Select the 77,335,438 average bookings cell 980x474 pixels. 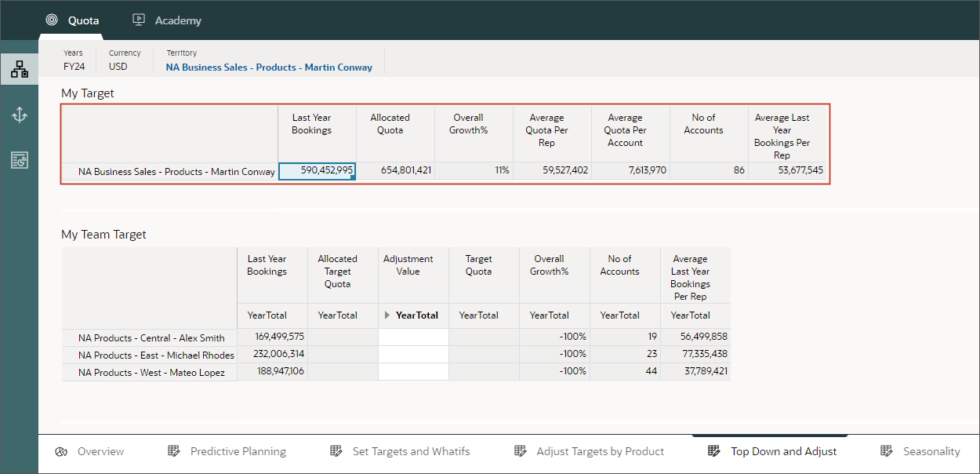695,355
